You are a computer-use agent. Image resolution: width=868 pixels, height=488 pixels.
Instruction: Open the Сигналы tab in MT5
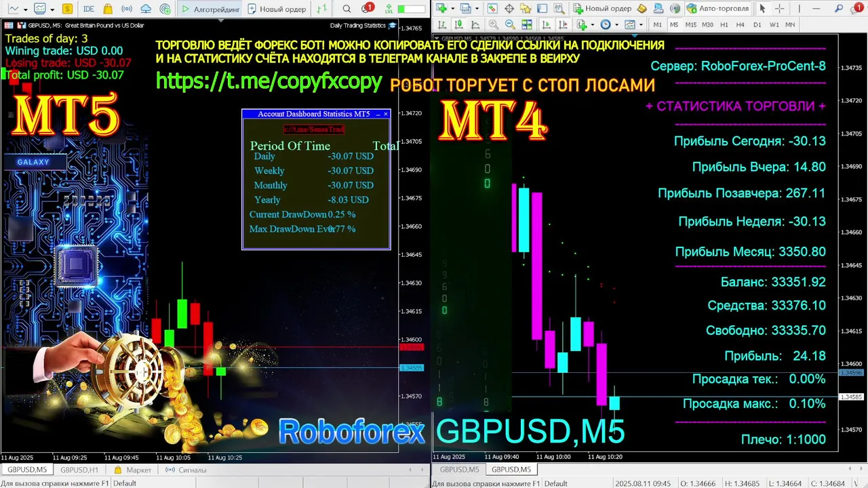tap(186, 470)
